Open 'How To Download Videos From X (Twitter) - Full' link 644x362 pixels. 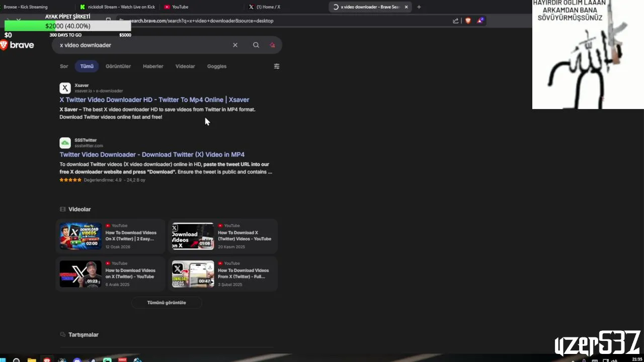pyautogui.click(x=243, y=274)
